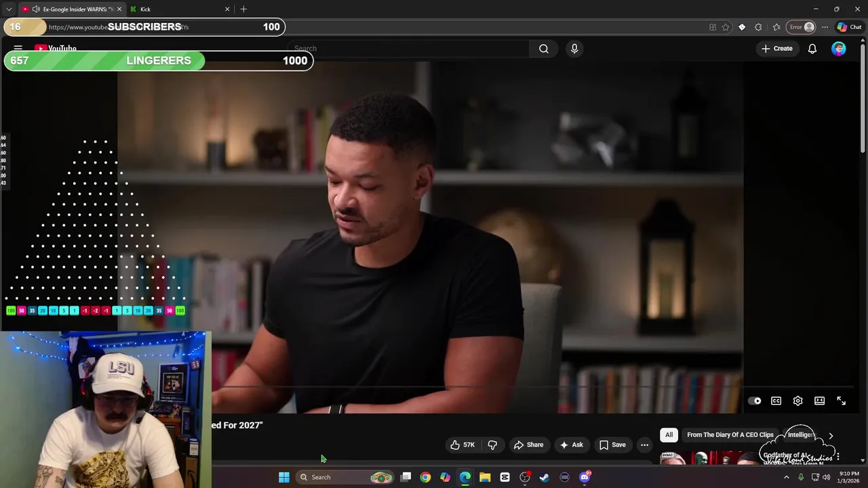Open the tab search dropdown arrow
This screenshot has width=868, height=488.
point(9,9)
